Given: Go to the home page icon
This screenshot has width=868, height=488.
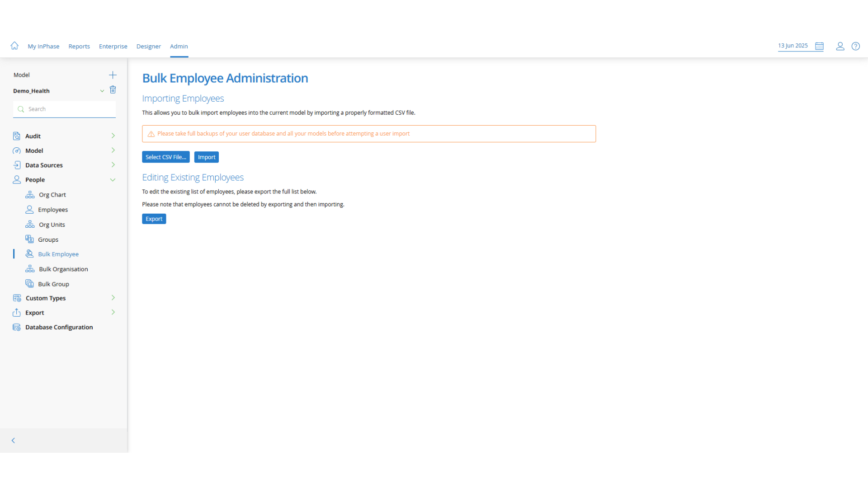Looking at the screenshot, I should point(14,46).
